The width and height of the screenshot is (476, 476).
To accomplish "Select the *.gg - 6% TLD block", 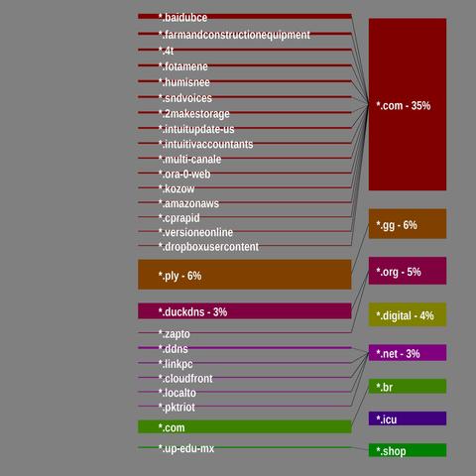I will 408,224.
